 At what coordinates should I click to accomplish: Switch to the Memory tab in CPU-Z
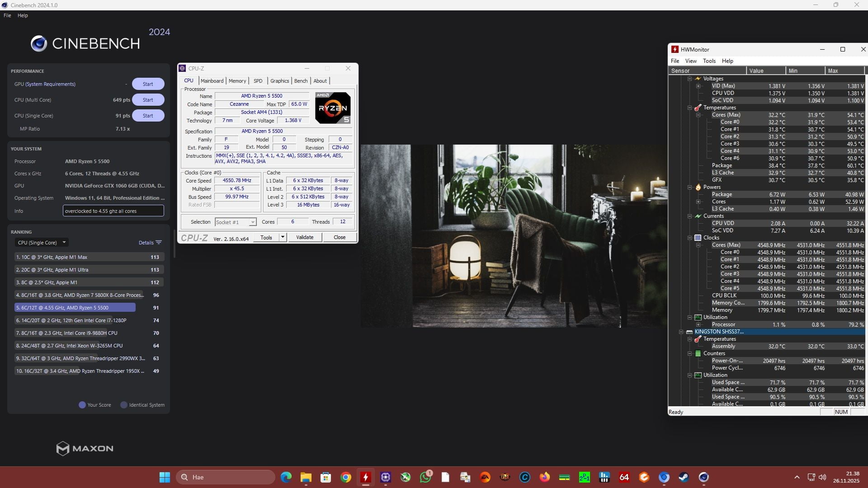[237, 81]
